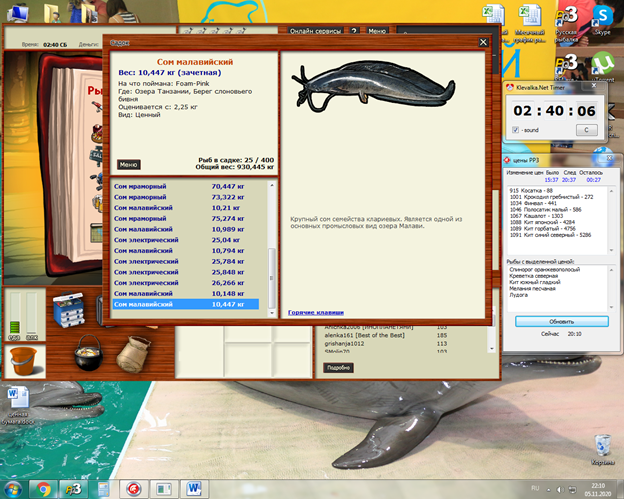Open the Месячный график Excel file
Viewport: 624px width, 499px height.
click(x=529, y=24)
